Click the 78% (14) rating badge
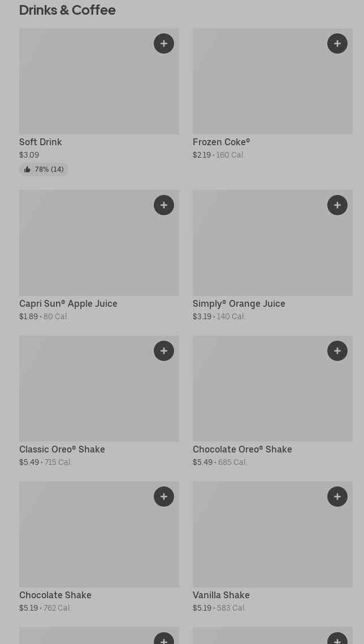The height and width of the screenshot is (644, 364). 44,169
